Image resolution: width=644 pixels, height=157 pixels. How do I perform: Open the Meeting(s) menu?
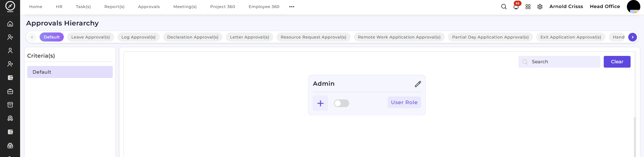pyautogui.click(x=185, y=7)
